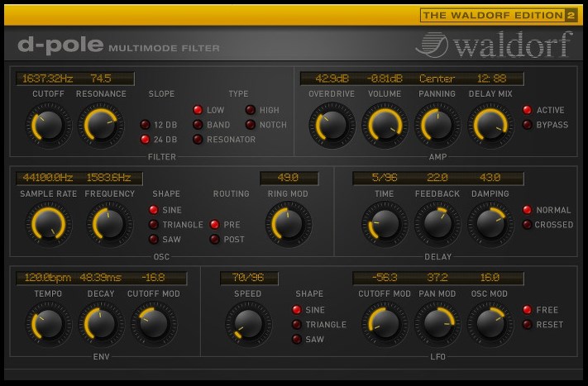The width and height of the screenshot is (588, 386).
Task: Click the 5/96 delay time display
Action: [x=385, y=177]
